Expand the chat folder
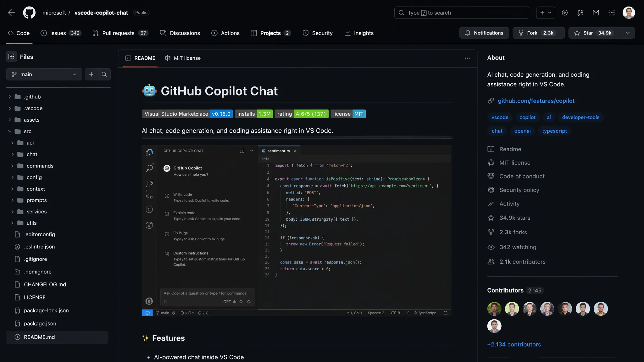This screenshot has height=362, width=644. 12,154
